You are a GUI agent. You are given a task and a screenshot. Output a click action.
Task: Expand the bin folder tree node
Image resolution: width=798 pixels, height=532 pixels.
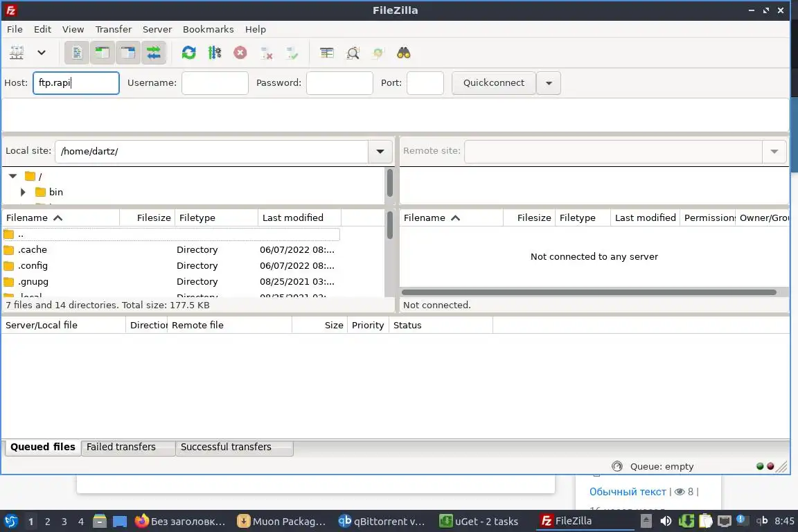(23, 192)
